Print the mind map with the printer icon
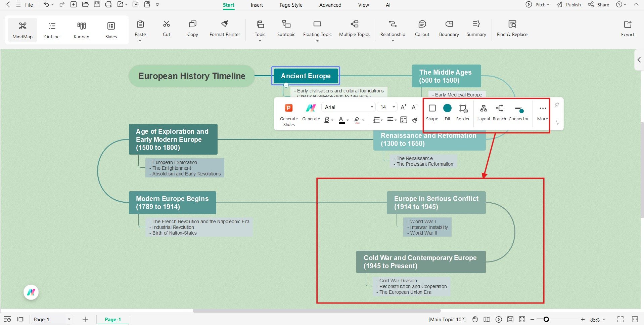This screenshot has width=644, height=325. [109, 4]
